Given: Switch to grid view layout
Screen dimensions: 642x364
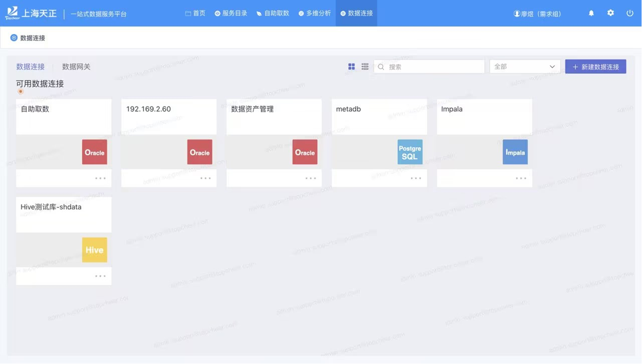Looking at the screenshot, I should (351, 66).
